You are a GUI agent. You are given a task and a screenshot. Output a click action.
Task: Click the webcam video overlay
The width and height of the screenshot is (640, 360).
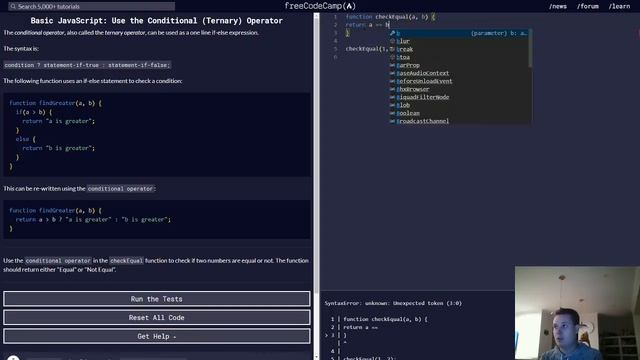coord(577,313)
